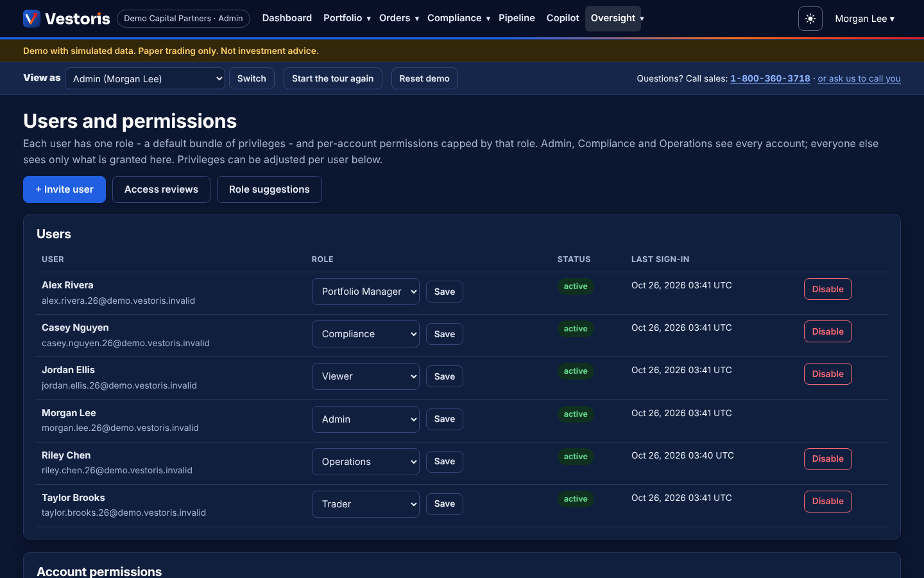Disable Taylor Brooks's account
Screen dimensions: 924x578
point(828,502)
